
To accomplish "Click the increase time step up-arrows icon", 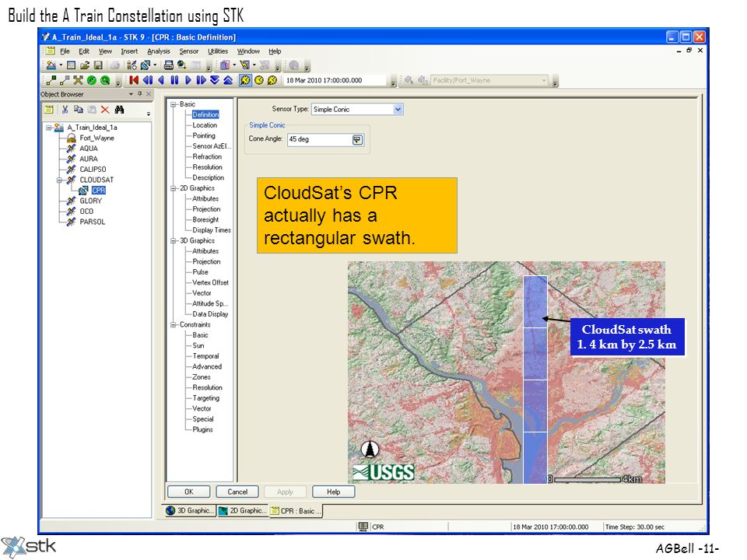I will pyautogui.click(x=228, y=80).
